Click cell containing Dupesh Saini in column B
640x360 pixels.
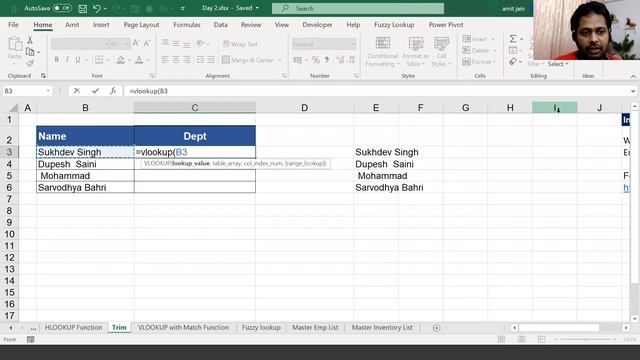click(x=85, y=164)
